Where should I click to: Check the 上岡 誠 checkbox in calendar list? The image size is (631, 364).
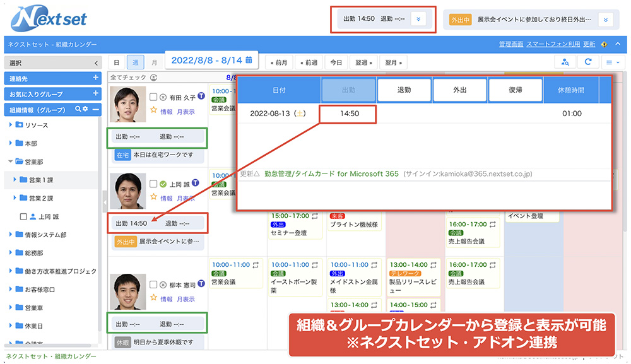pyautogui.click(x=153, y=184)
